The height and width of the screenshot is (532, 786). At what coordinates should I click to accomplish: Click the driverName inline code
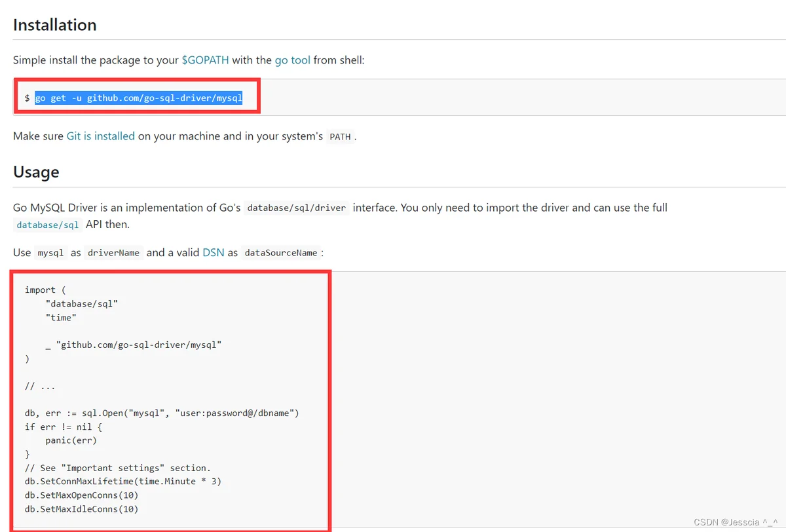[x=114, y=253]
